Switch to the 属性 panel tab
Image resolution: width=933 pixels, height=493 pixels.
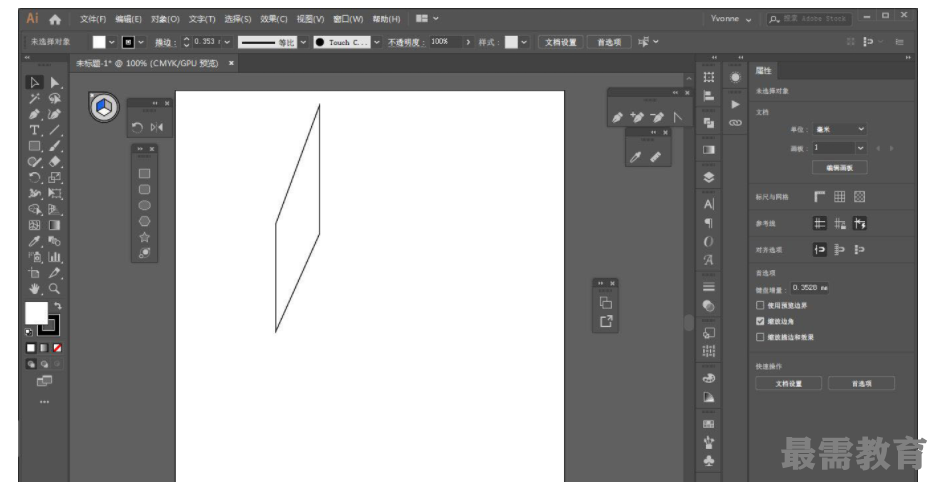click(x=763, y=71)
